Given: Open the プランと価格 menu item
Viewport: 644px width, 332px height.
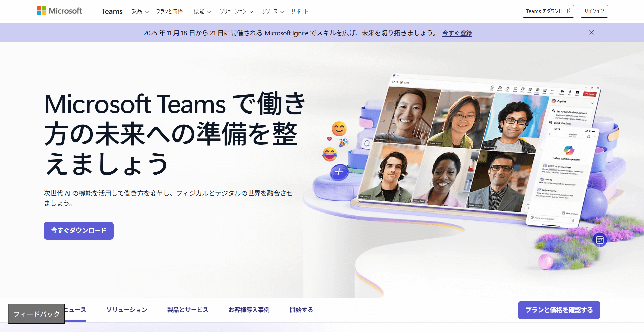Looking at the screenshot, I should point(169,11).
